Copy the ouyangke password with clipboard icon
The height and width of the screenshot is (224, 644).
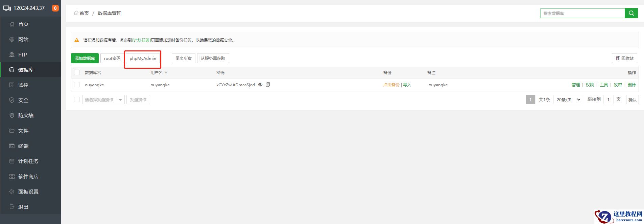(268, 85)
